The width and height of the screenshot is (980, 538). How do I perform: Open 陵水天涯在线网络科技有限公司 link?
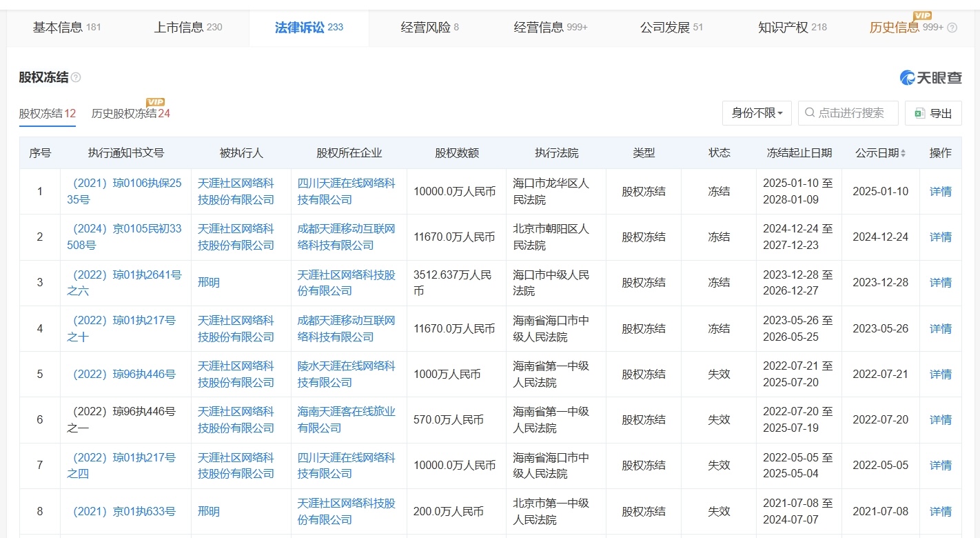pos(347,375)
